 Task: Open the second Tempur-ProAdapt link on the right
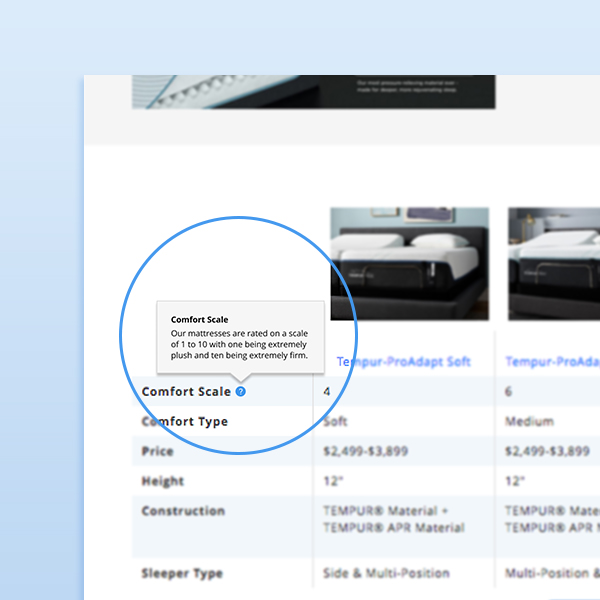[x=553, y=362]
